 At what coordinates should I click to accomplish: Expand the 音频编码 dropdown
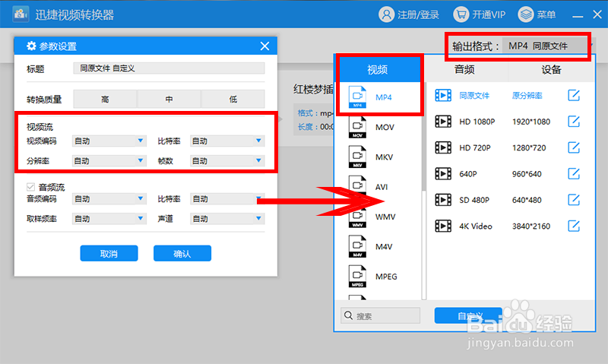109,199
